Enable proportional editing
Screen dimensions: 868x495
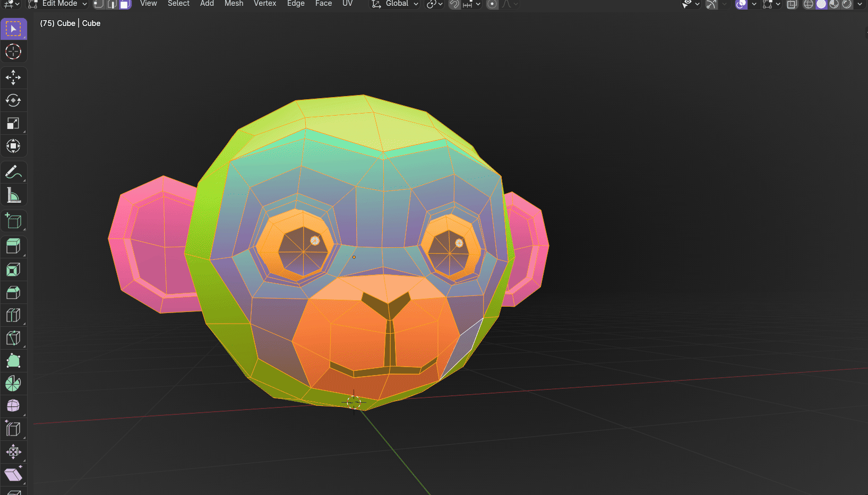492,4
